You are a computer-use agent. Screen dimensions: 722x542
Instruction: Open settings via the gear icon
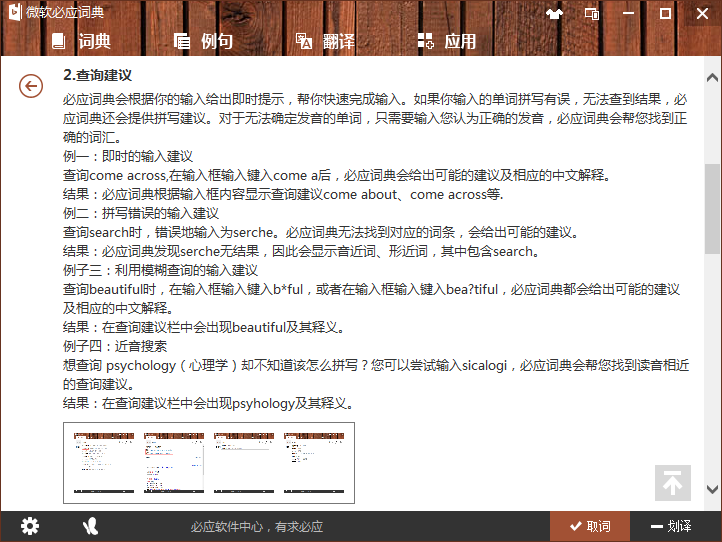[x=30, y=526]
